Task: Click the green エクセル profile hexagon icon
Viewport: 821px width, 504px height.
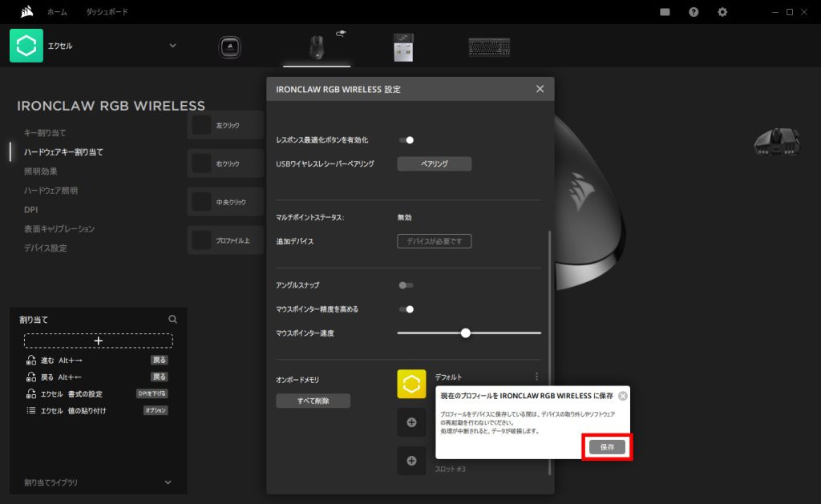Action: pos(26,46)
